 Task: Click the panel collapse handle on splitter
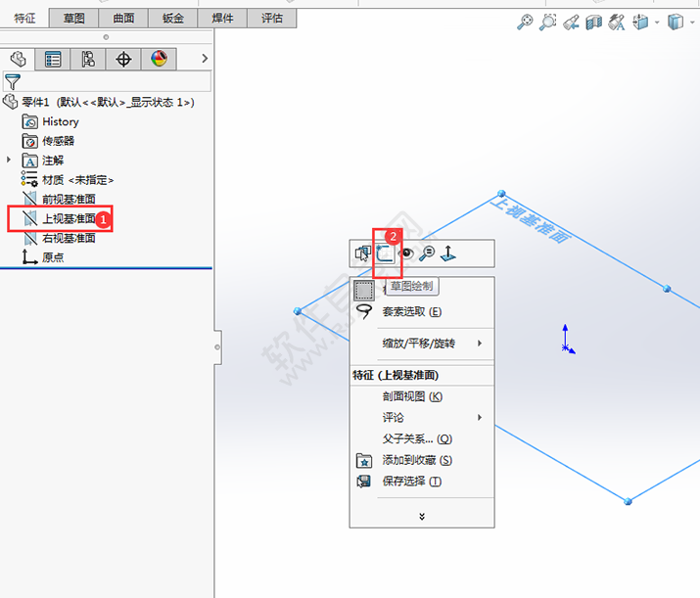point(217,347)
